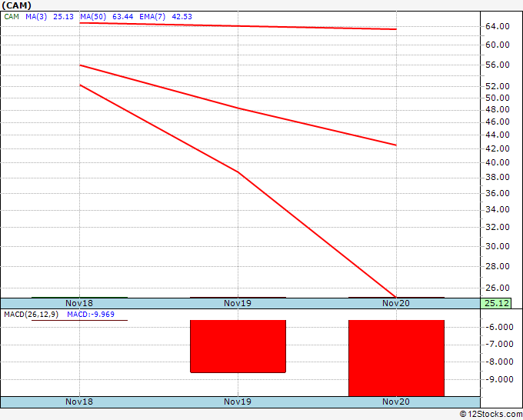Click the 40.00 price axis label
The image size is (523, 420).
pos(498,162)
